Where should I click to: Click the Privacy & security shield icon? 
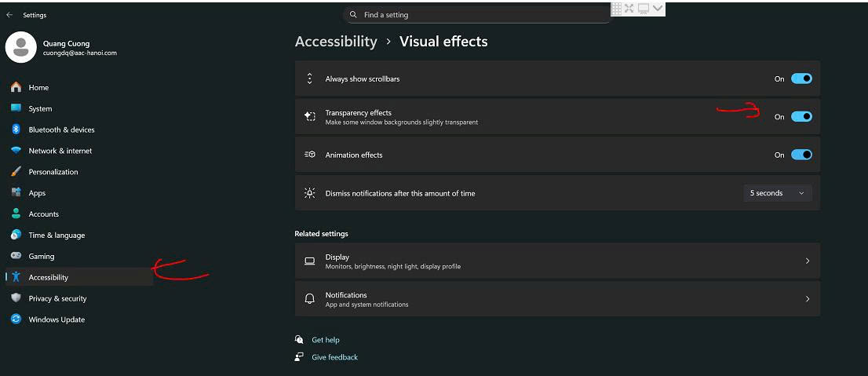(16, 298)
